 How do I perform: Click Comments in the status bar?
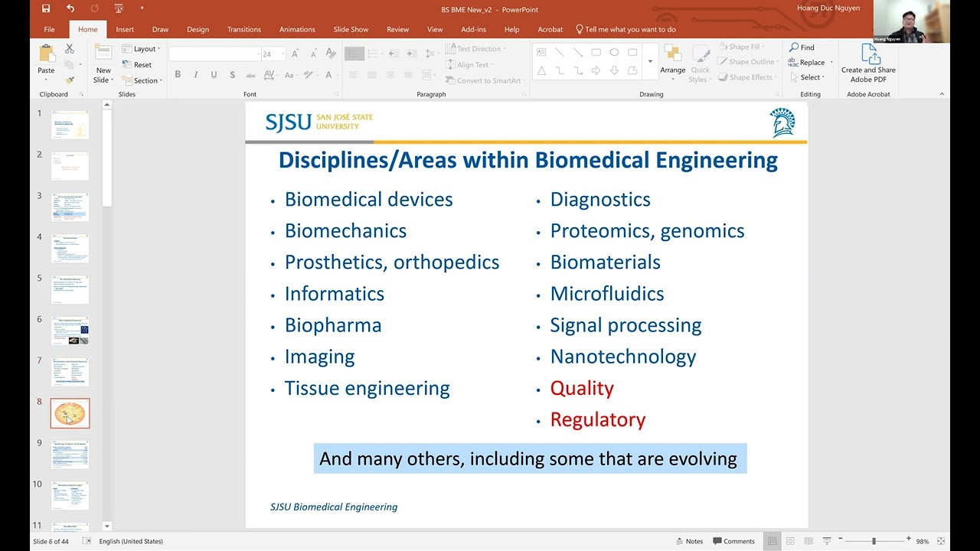point(733,541)
